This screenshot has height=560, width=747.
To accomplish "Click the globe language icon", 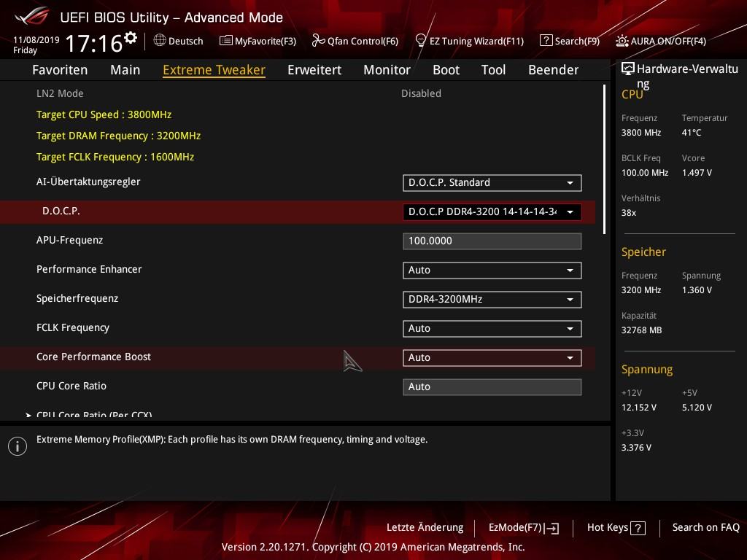I will pyautogui.click(x=160, y=41).
